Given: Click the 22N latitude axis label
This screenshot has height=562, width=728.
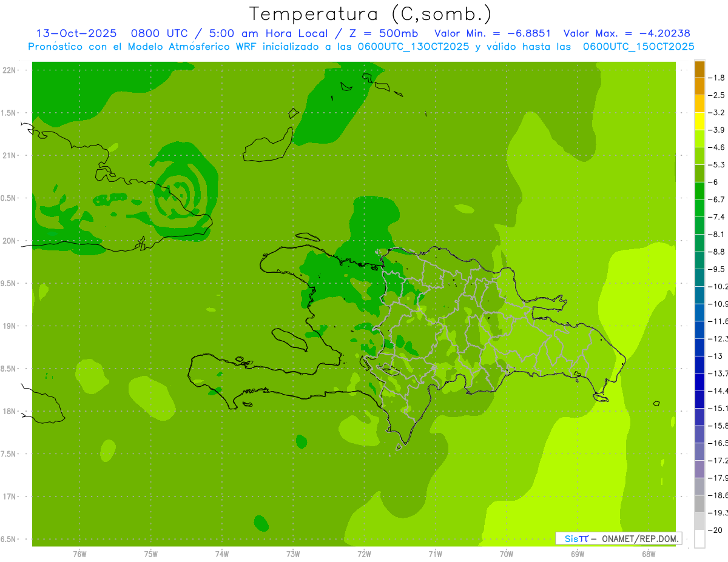Looking at the screenshot, I should click(9, 70).
